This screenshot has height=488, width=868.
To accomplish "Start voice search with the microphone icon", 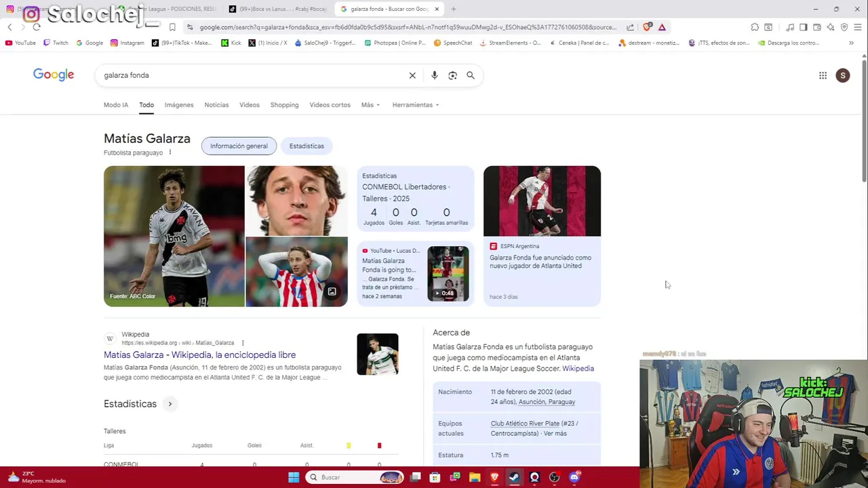I will 434,75.
